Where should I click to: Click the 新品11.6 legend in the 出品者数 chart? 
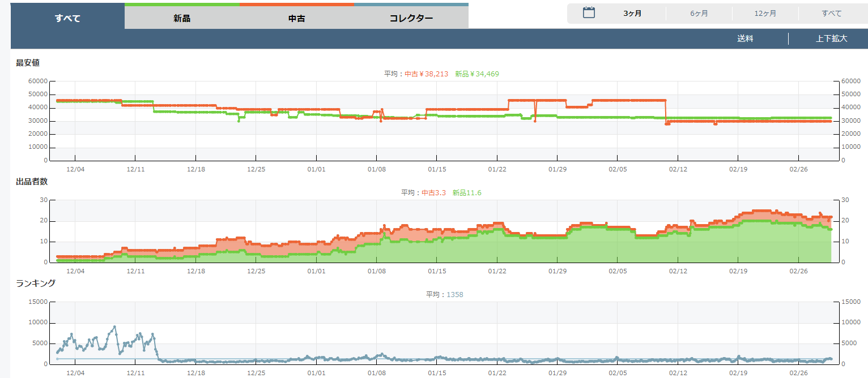coord(467,193)
